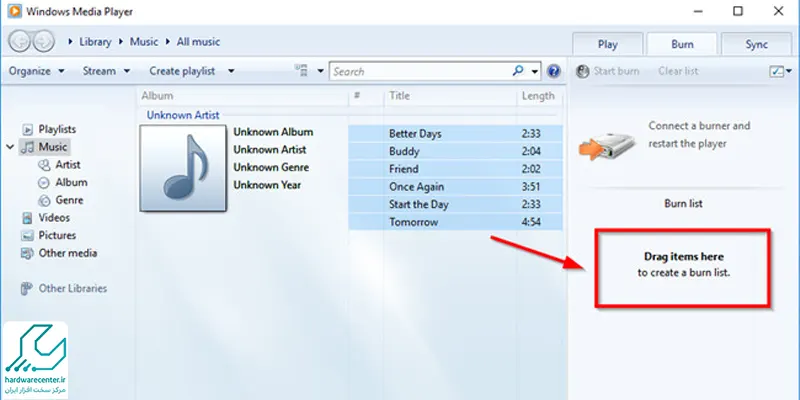
Task: Click the All music breadcrumb
Action: click(198, 42)
